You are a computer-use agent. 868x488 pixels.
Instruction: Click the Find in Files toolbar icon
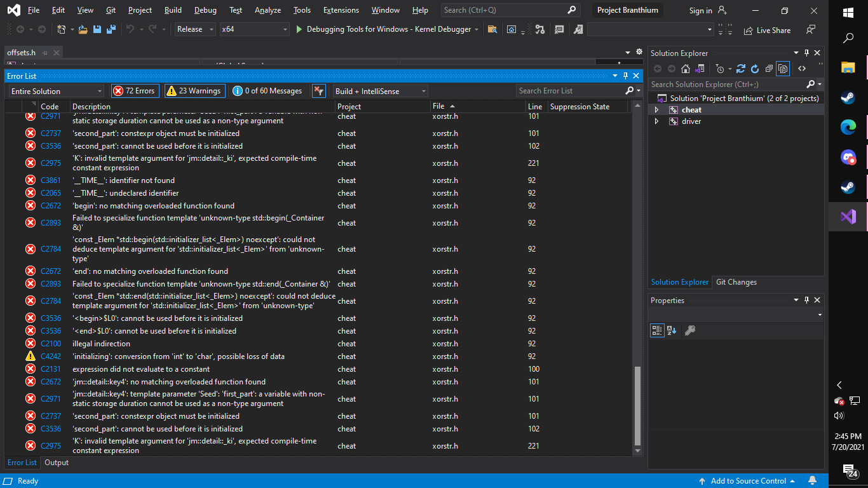coord(492,29)
